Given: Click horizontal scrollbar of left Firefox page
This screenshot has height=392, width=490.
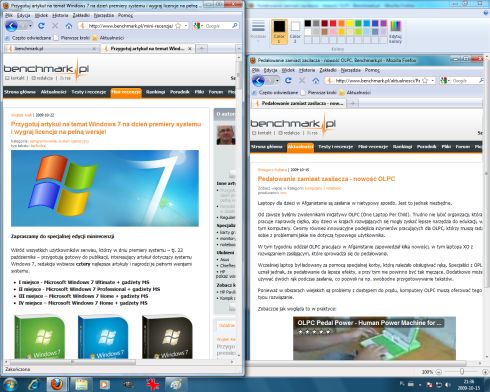Looking at the screenshot, I should pos(73,362).
